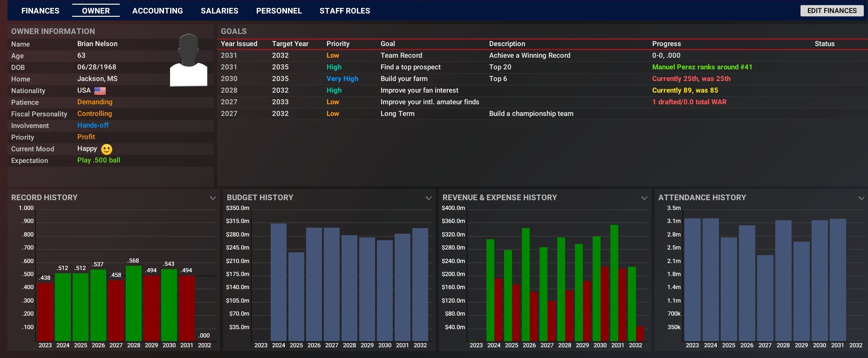The height and width of the screenshot is (358, 868).
Task: Click the 2024 budget history bar
Action: (x=279, y=282)
